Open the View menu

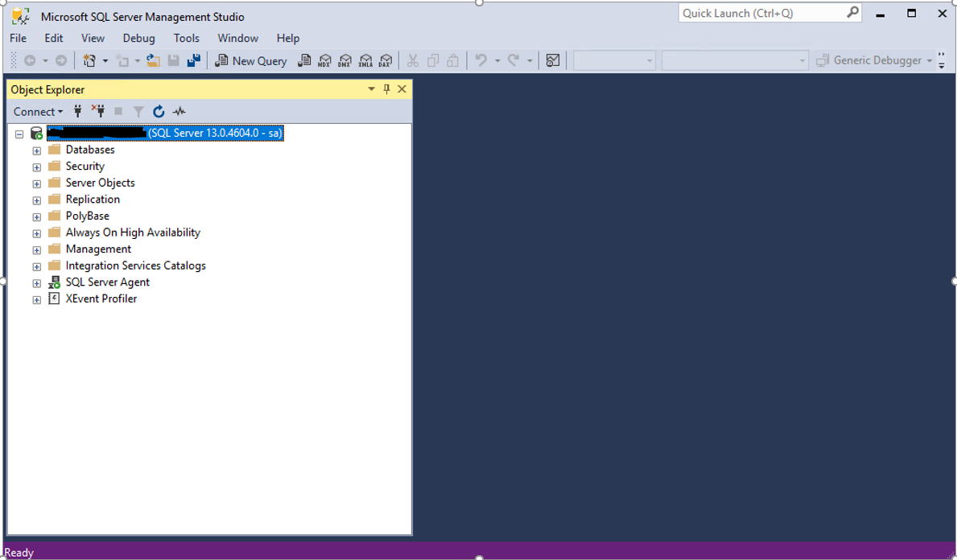click(93, 38)
